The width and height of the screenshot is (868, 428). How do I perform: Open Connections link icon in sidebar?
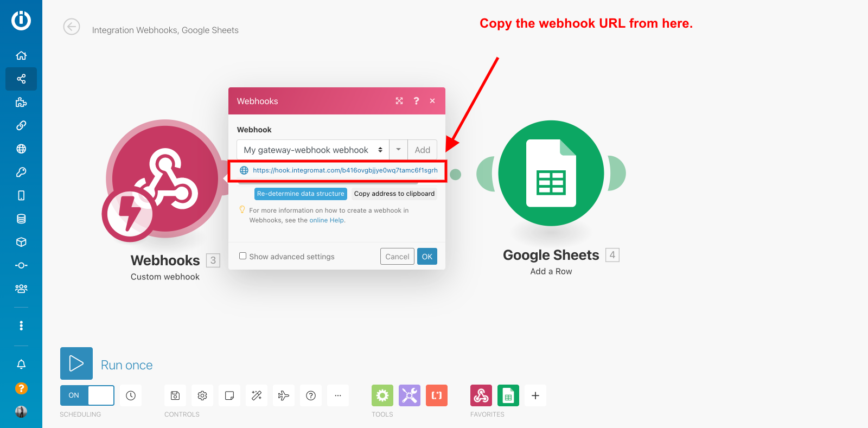[x=21, y=125]
